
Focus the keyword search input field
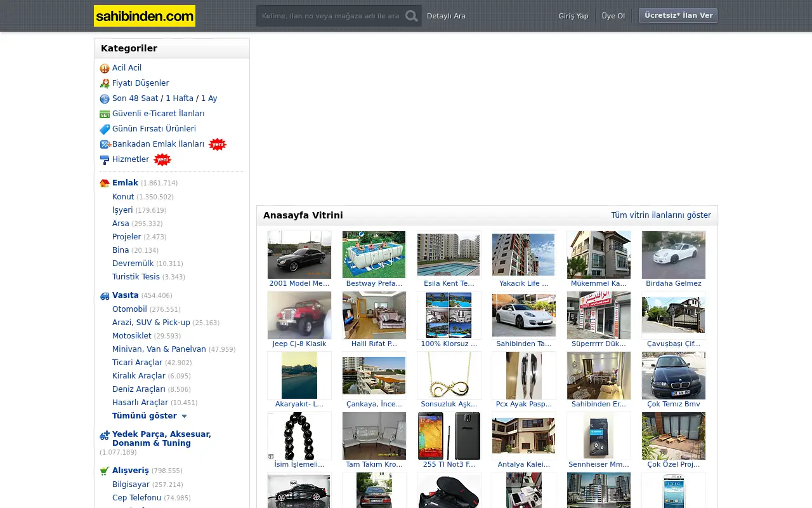(x=331, y=16)
